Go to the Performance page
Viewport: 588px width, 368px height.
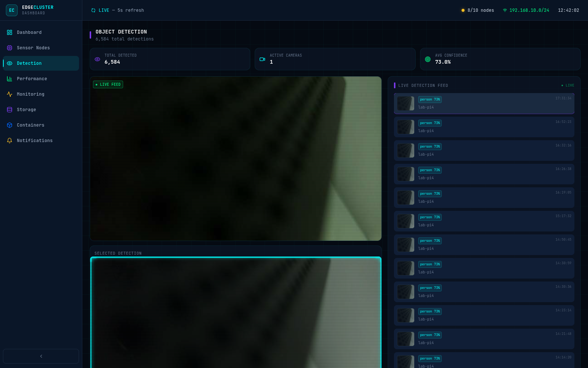click(41, 79)
